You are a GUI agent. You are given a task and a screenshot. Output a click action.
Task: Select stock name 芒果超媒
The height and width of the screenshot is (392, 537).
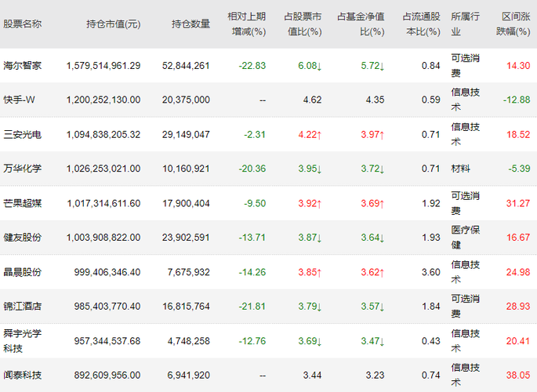tap(23, 203)
